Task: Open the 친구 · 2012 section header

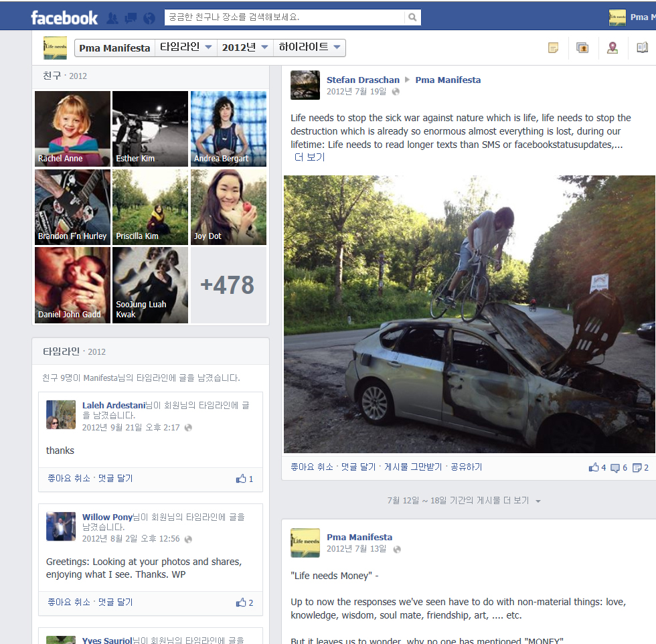Action: pos(65,76)
